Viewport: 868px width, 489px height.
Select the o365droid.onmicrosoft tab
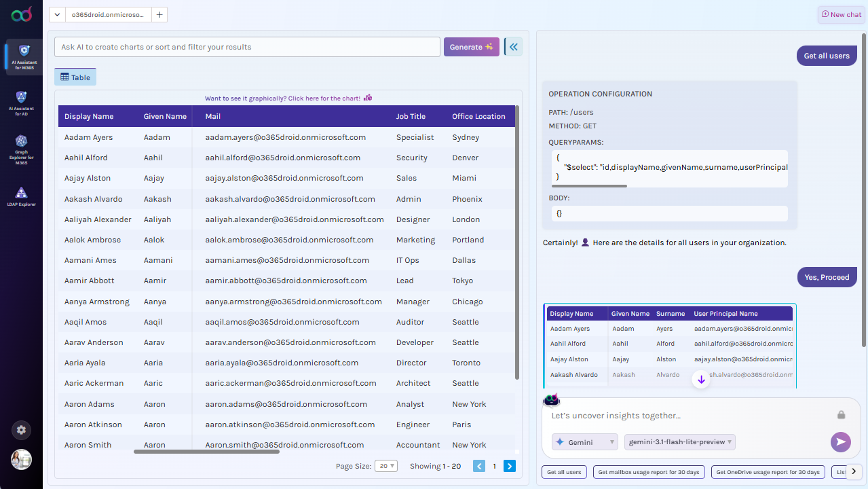pyautogui.click(x=108, y=14)
